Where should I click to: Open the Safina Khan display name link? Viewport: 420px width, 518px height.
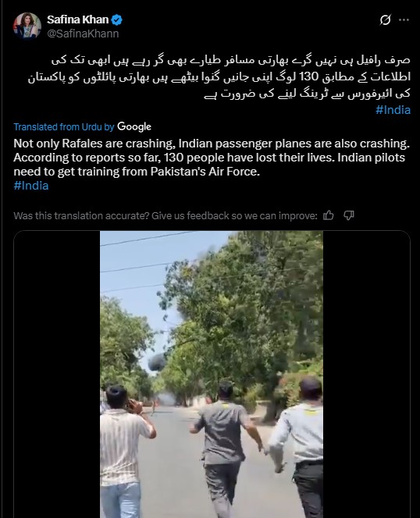[x=78, y=20]
